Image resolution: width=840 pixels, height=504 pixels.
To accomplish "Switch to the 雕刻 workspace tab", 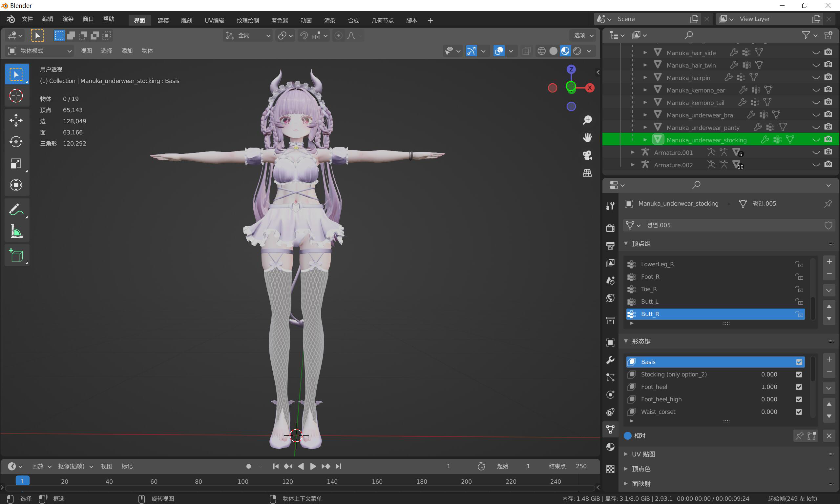I will 187,20.
